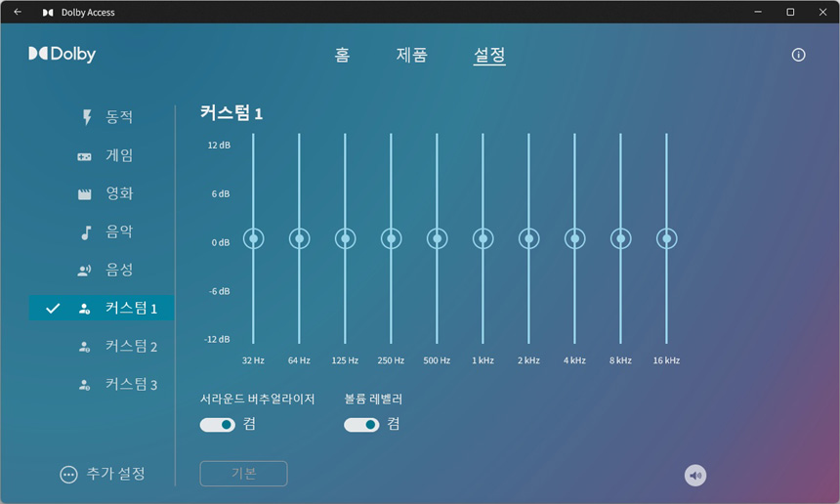Click the Dolby logo
Viewport: 840px width, 504px height.
(x=62, y=55)
